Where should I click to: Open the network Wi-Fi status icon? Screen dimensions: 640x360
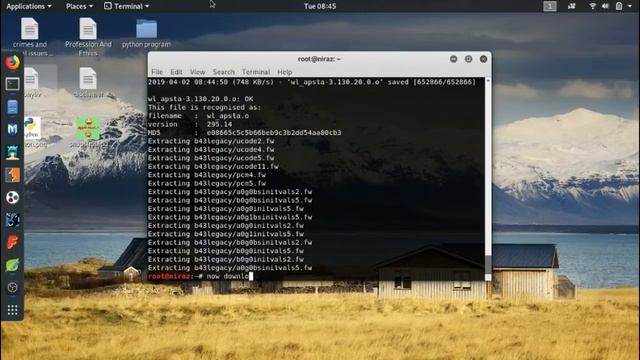[593, 6]
